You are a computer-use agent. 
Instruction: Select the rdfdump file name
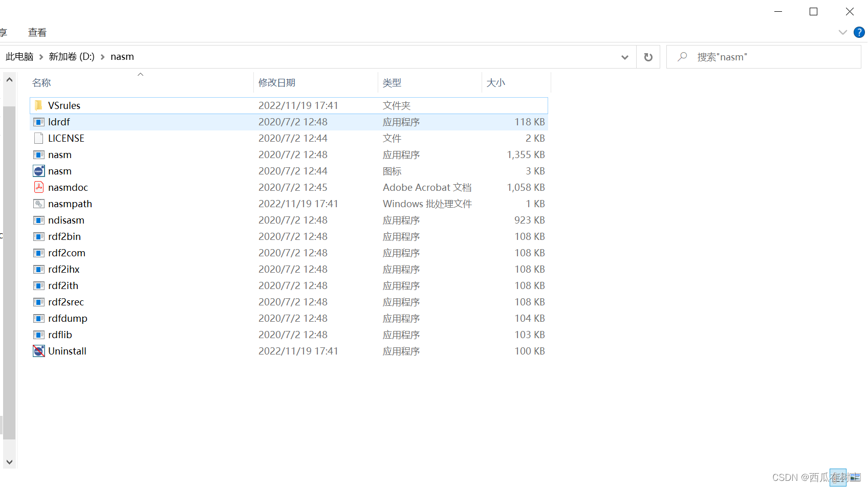tap(68, 318)
